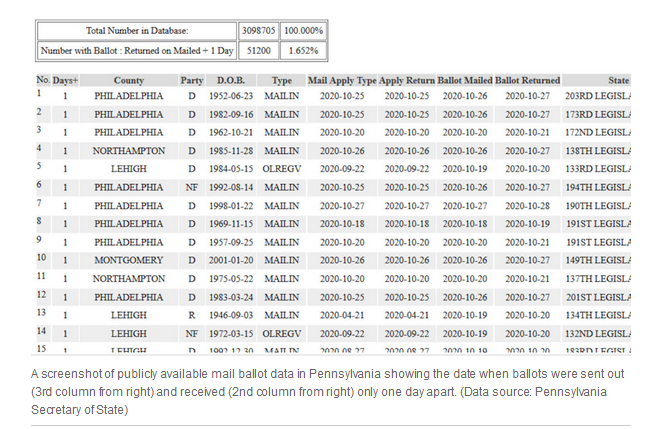Select D.O.B. 2001-01-20 cell
Screen dimensions: 661x429
point(231,260)
